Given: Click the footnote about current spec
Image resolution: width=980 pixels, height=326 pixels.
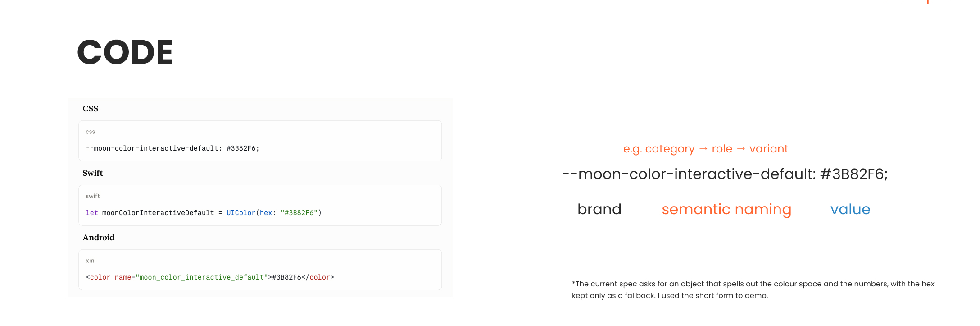Looking at the screenshot, I should click(753, 289).
